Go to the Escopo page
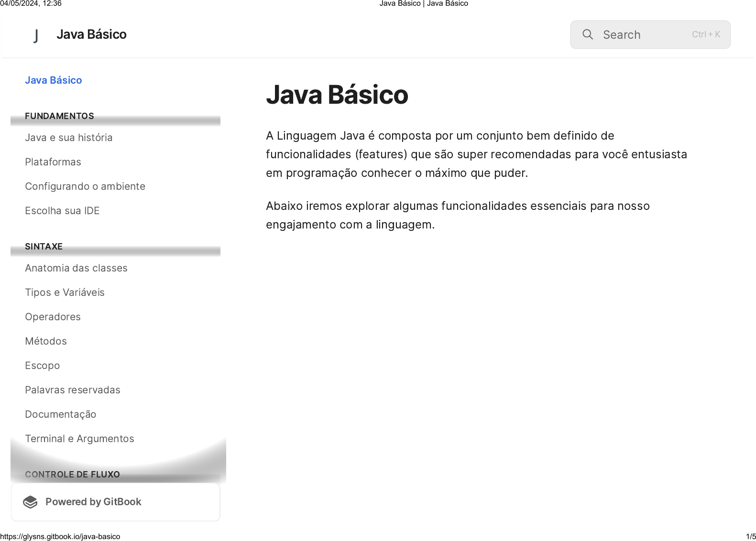The image size is (756, 541). pyautogui.click(x=42, y=366)
